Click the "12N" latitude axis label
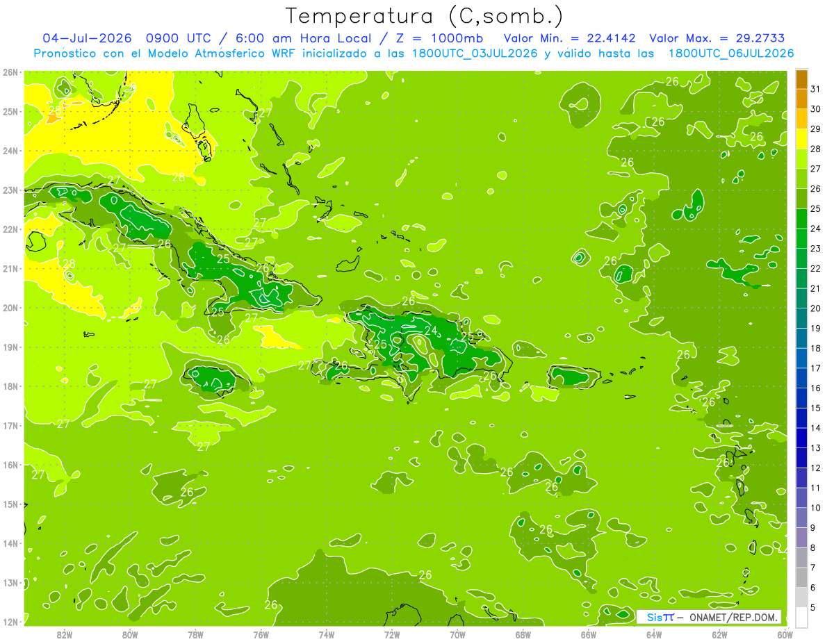 (10, 622)
